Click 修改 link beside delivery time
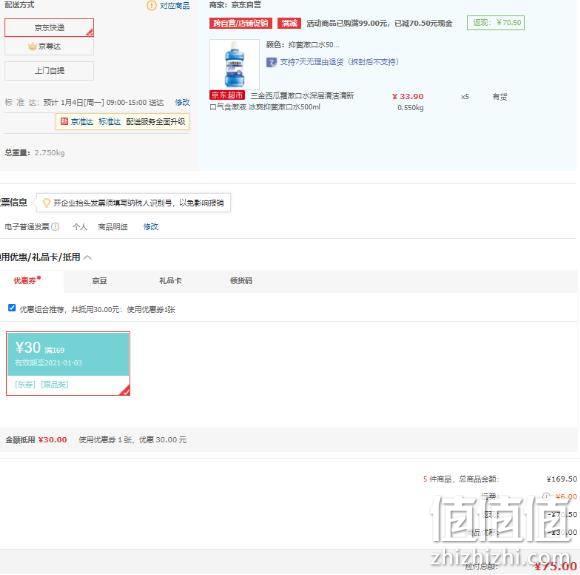The image size is (580, 575). (x=182, y=102)
